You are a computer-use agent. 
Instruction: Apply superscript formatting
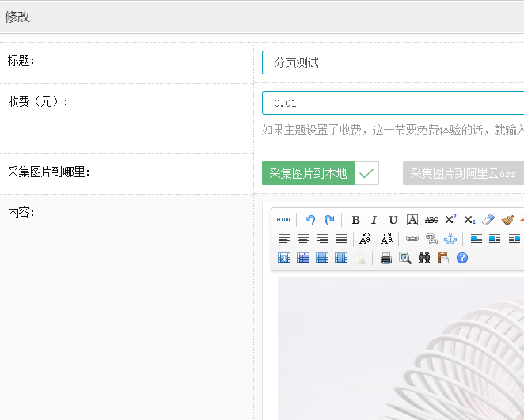click(450, 220)
